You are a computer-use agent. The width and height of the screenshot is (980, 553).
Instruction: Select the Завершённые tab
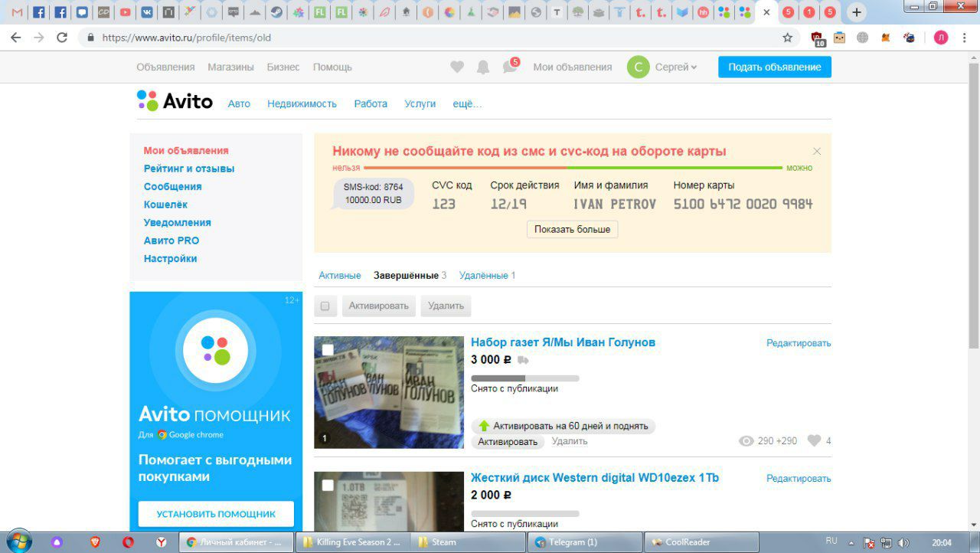coord(406,275)
